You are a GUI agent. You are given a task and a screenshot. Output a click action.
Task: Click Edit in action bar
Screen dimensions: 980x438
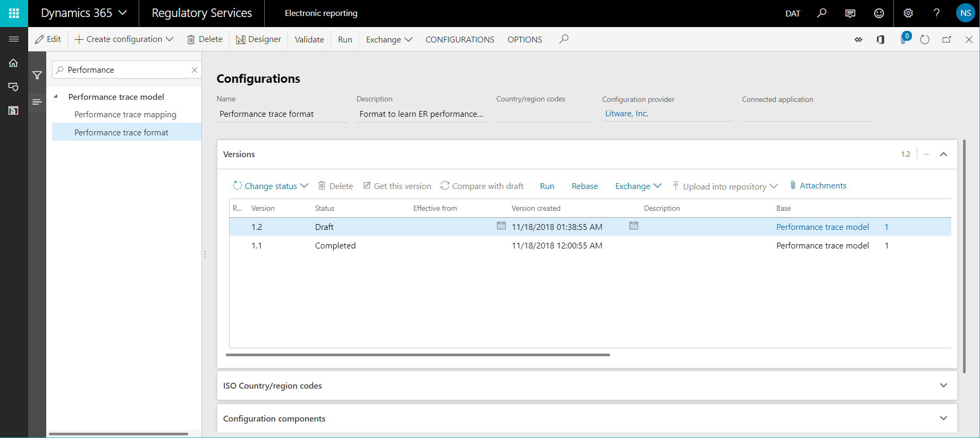point(48,39)
